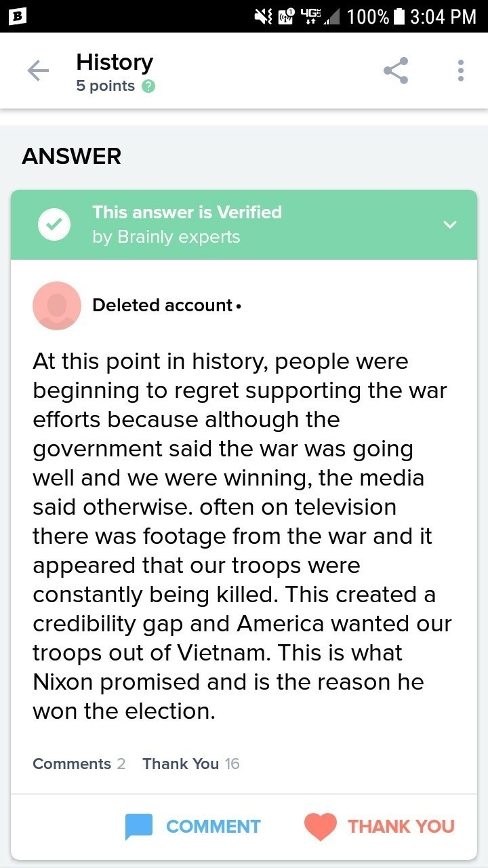Tap the red heart icon
488x868 pixels.
pos(320,827)
